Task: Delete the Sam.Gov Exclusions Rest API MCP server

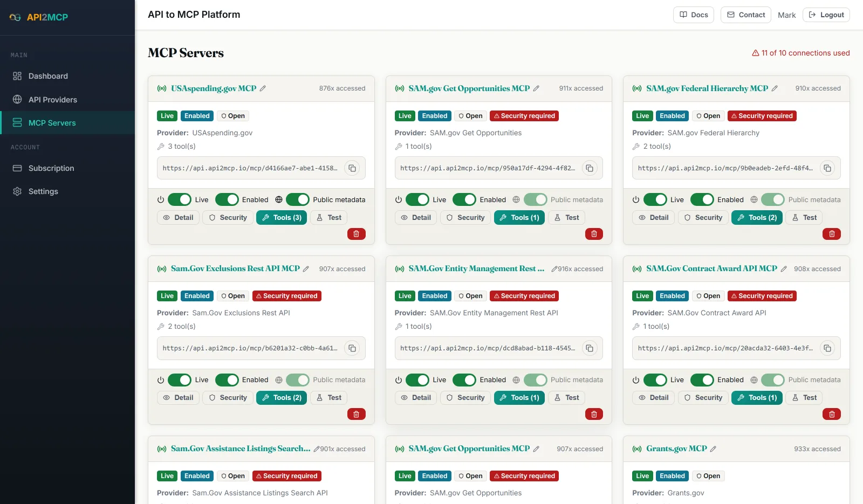Action: point(357,414)
